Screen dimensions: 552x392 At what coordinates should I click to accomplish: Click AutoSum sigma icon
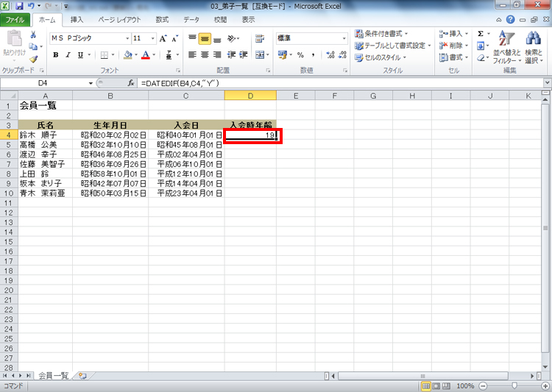pos(481,34)
